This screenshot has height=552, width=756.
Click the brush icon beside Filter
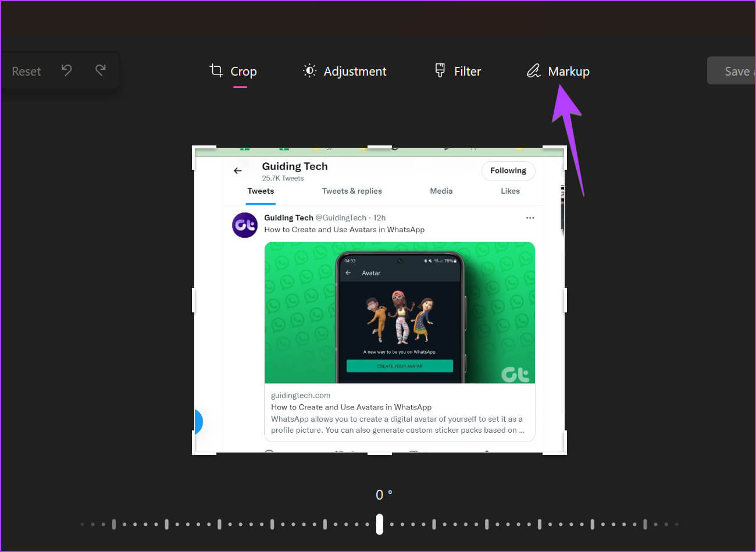[x=440, y=70]
